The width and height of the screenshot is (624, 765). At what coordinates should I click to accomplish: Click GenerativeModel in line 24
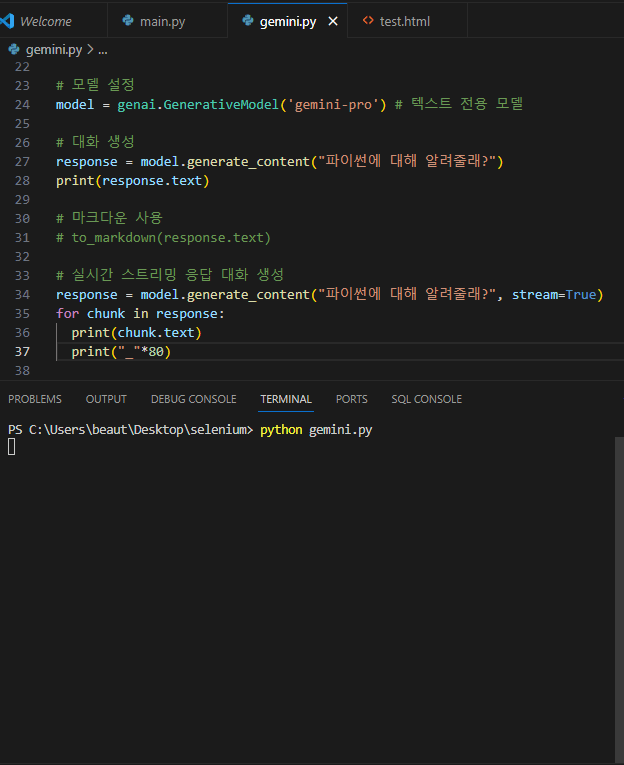(x=221, y=104)
